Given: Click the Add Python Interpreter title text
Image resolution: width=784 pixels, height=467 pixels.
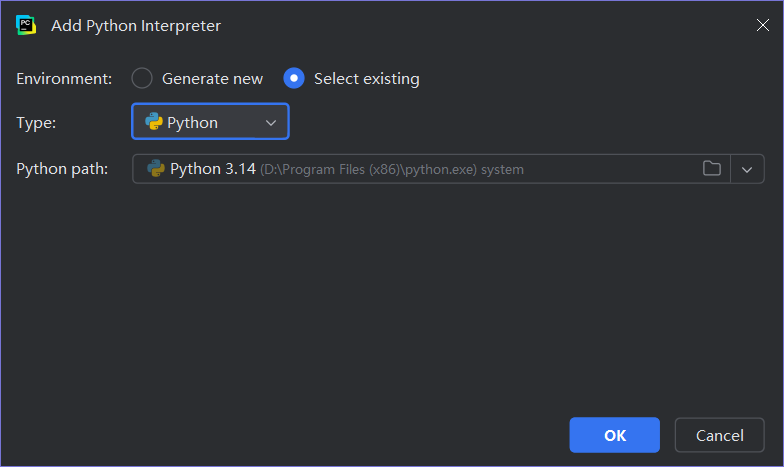Looking at the screenshot, I should point(136,26).
